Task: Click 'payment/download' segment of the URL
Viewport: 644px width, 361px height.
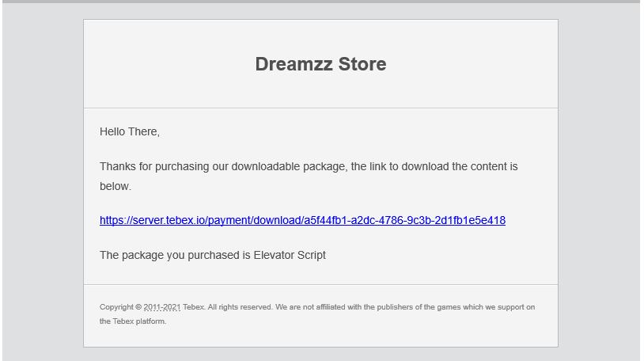Action: click(x=253, y=220)
